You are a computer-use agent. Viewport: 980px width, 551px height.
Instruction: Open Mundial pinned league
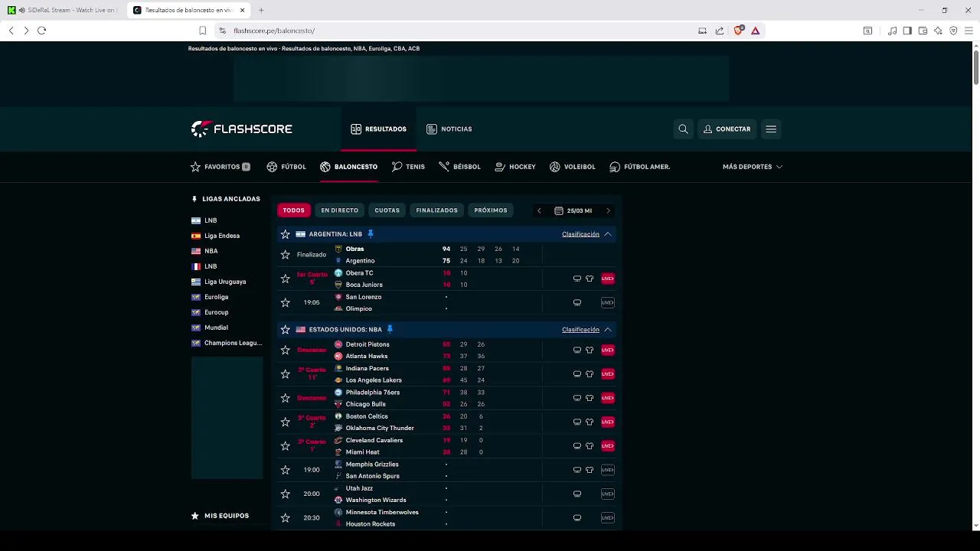[216, 328]
